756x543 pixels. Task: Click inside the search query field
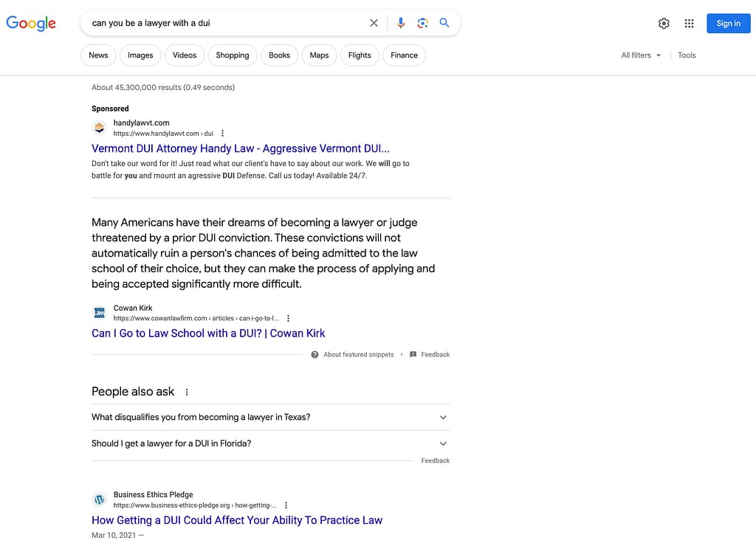click(227, 23)
